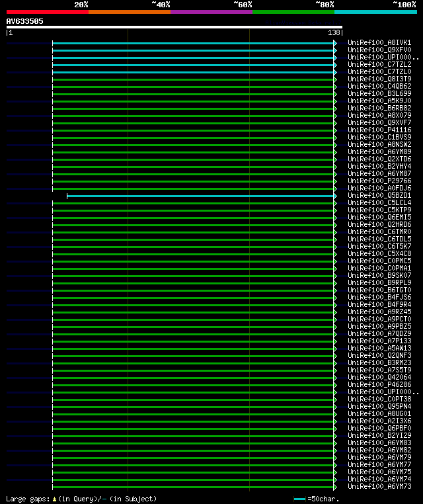The width and height of the screenshot is (423, 504).
Task: Open subject UniRef100_C7TZL0
Action: tap(379, 71)
